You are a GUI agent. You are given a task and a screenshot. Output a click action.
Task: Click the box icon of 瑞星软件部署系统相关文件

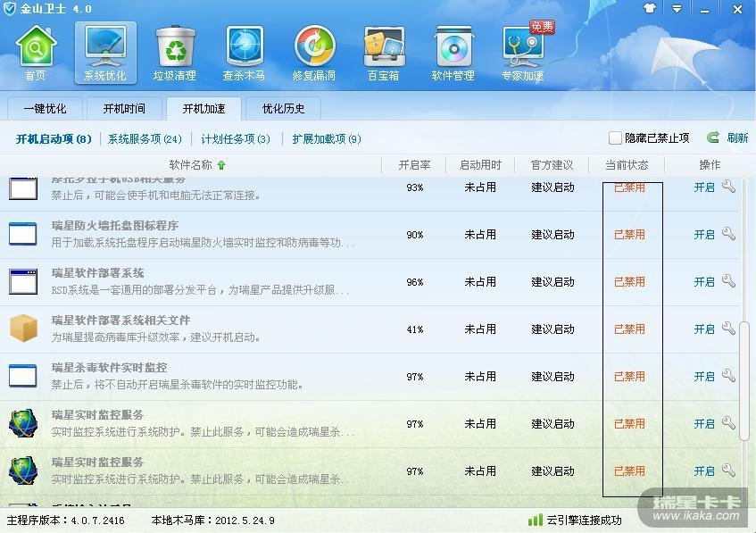coord(23,329)
